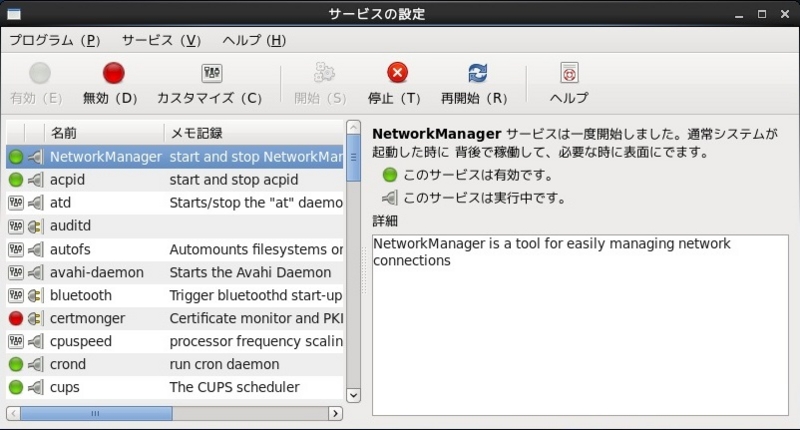Click the window menu icon in title bar

point(14,14)
